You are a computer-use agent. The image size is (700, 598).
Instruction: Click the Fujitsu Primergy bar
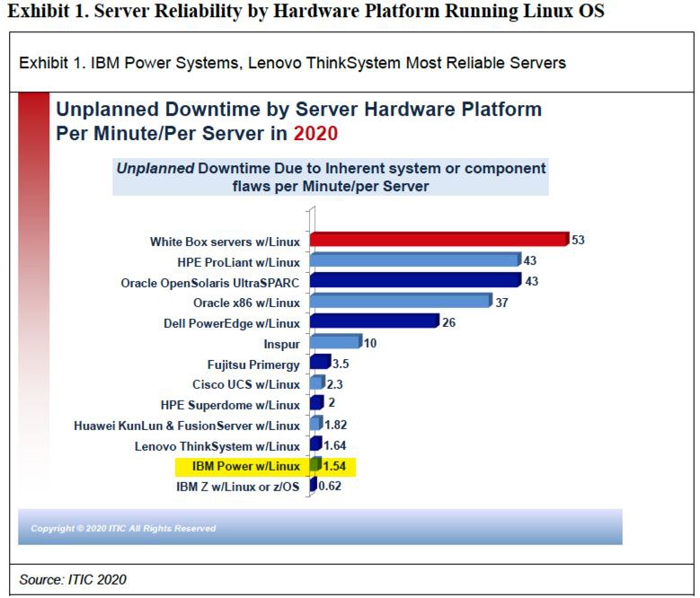320,363
